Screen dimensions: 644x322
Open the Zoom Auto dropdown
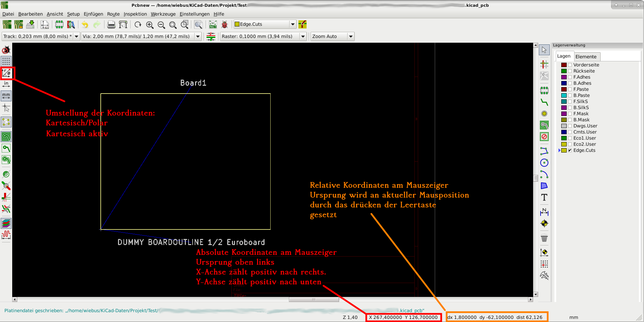[351, 36]
